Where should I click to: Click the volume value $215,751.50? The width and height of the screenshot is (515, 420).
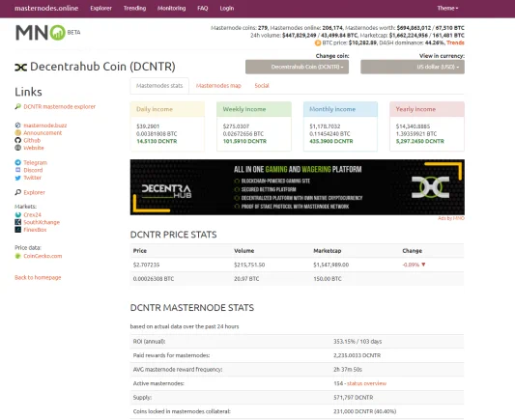[249, 265]
